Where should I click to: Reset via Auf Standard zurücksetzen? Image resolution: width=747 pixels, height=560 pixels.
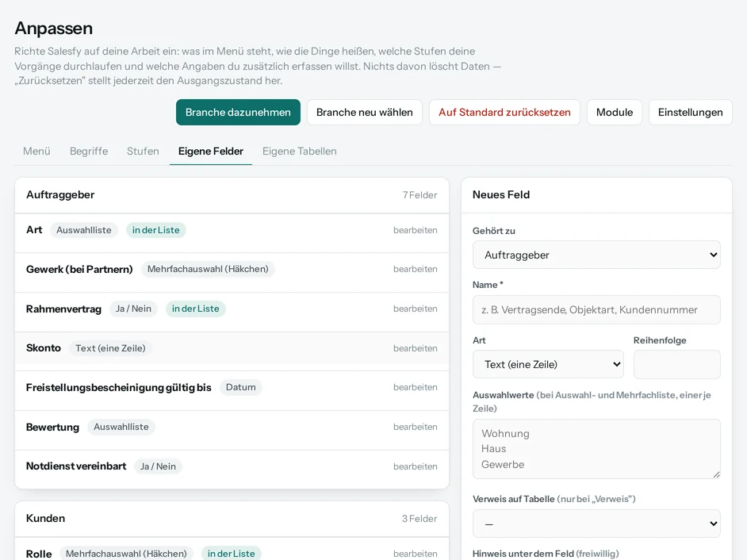tap(504, 113)
